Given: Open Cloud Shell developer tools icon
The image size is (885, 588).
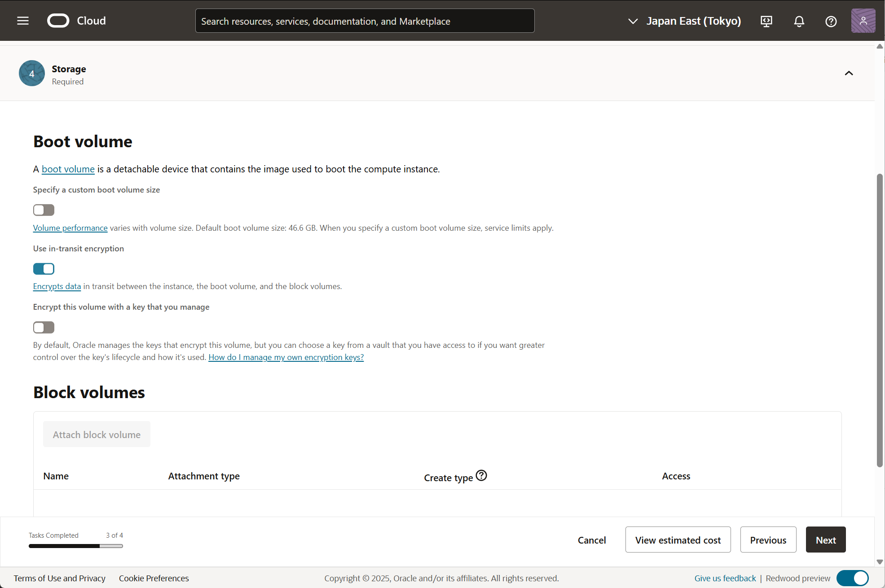Looking at the screenshot, I should [766, 21].
